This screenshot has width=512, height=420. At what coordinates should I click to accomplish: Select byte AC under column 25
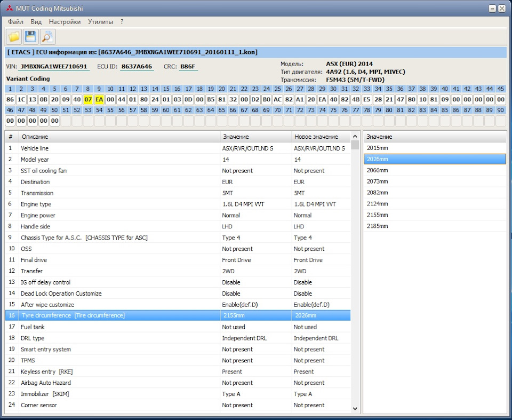tap(277, 99)
